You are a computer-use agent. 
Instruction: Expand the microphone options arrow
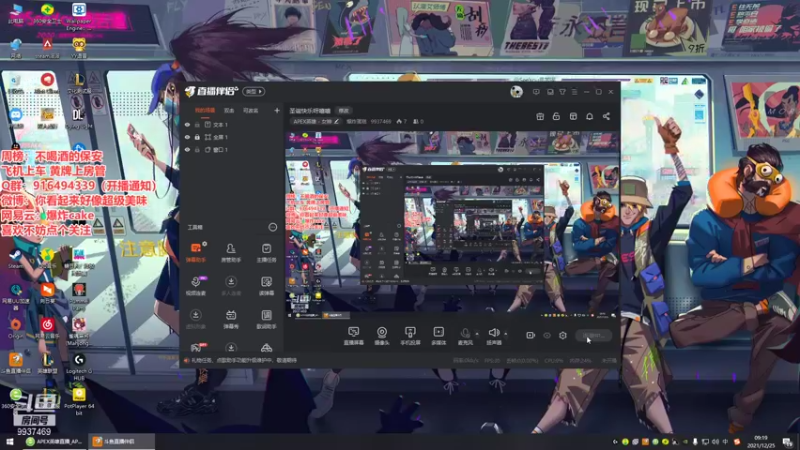477,334
